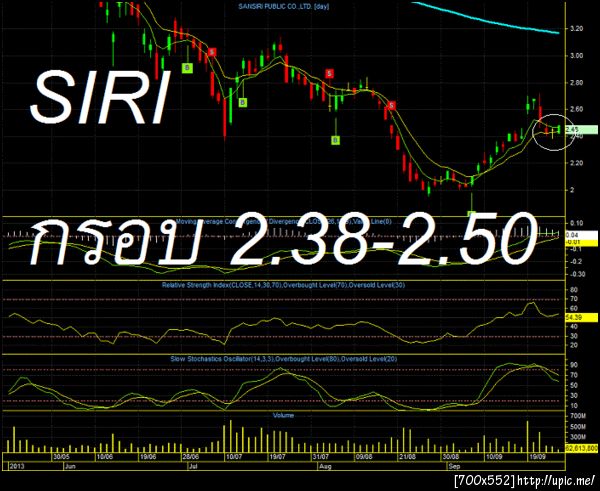This screenshot has height=491, width=600.
Task: Click the 300M volume axis label
Action: (576, 437)
